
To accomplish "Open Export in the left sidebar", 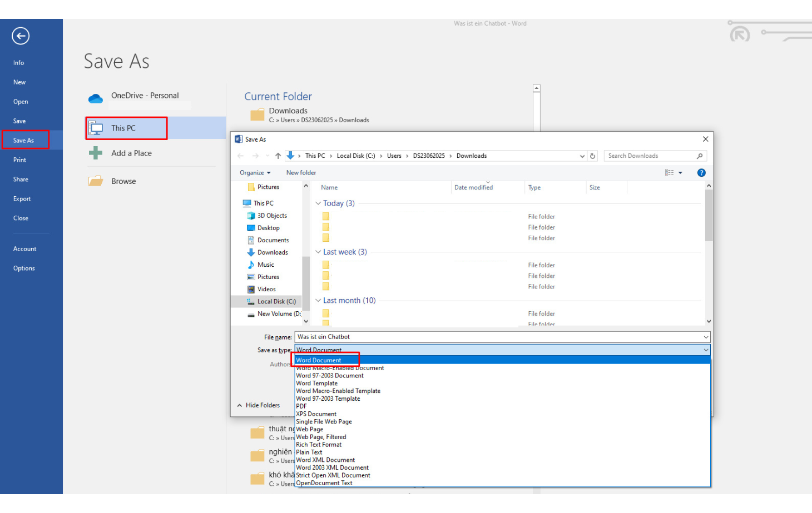I will tap(22, 199).
